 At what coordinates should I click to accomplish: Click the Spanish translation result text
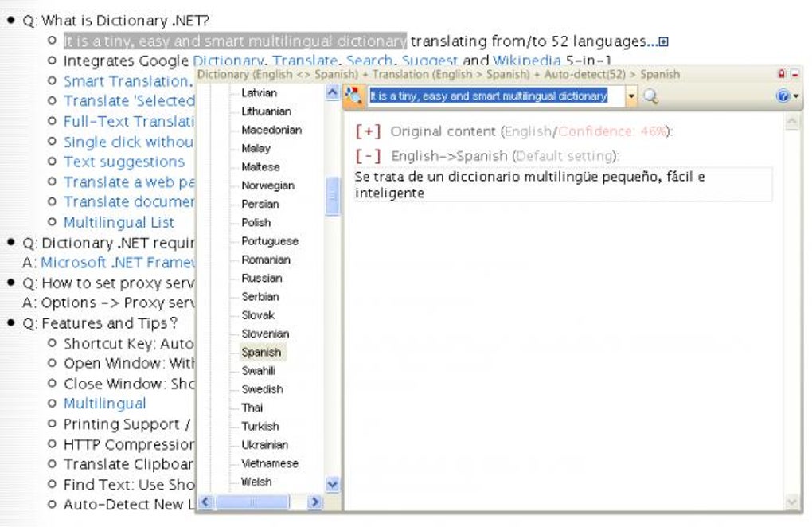[x=529, y=185]
